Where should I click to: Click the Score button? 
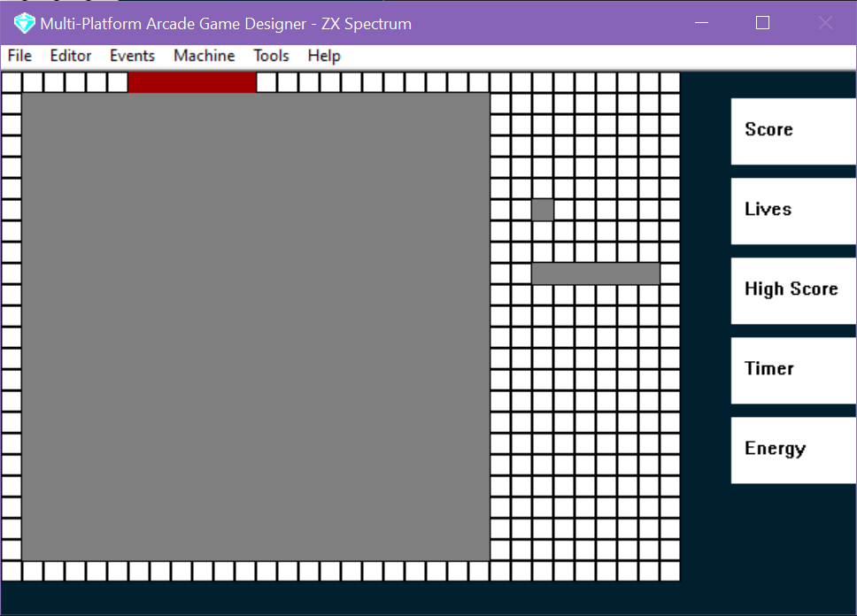pyautogui.click(x=793, y=131)
